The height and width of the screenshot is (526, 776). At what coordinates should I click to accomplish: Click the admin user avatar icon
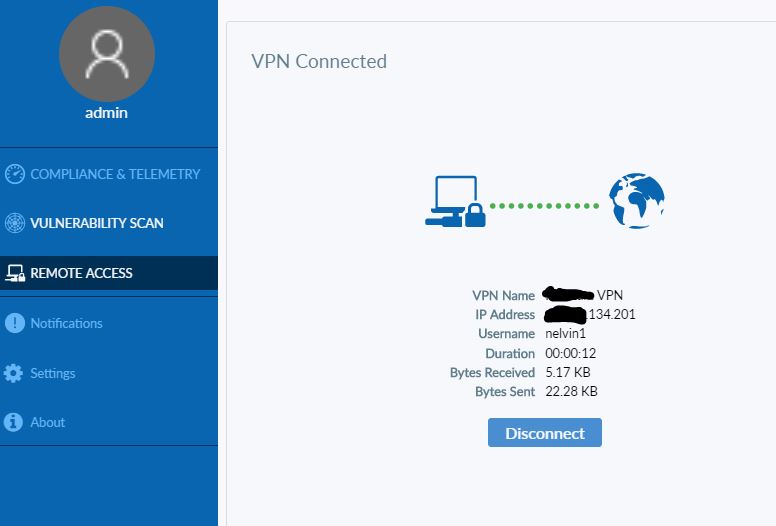(x=107, y=54)
